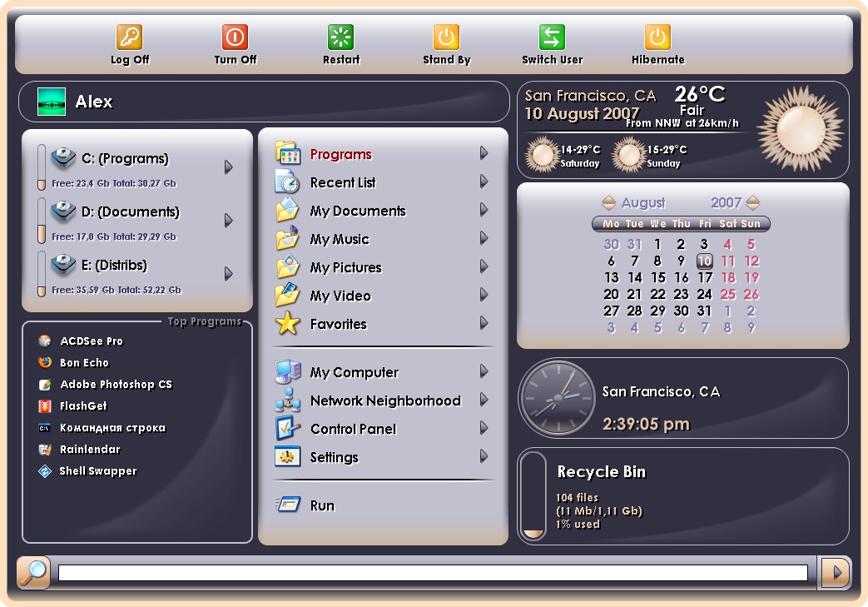
Task: Select highlighted day 10 in calendar
Action: pos(704,261)
